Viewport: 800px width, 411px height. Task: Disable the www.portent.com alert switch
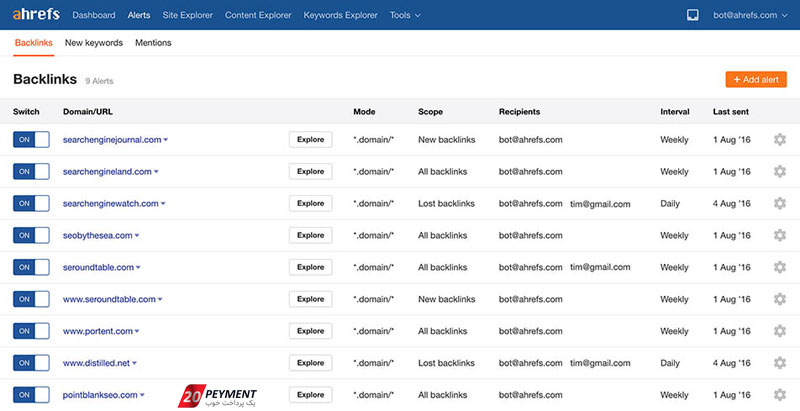tap(31, 331)
